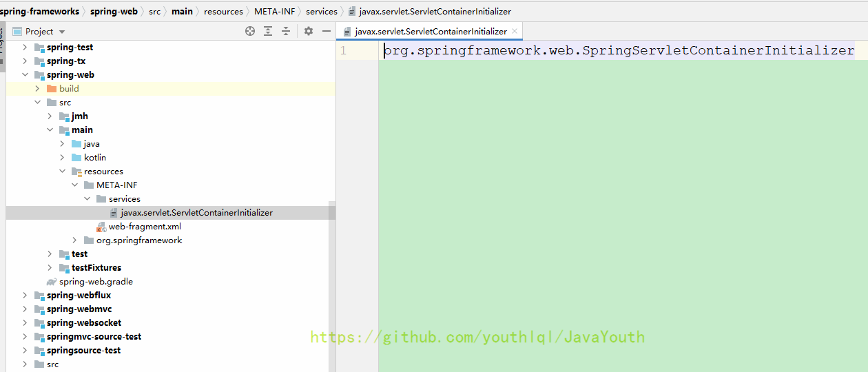Viewport: 868px width, 372px height.
Task: Collapse the META-INF folder
Action: tap(75, 185)
